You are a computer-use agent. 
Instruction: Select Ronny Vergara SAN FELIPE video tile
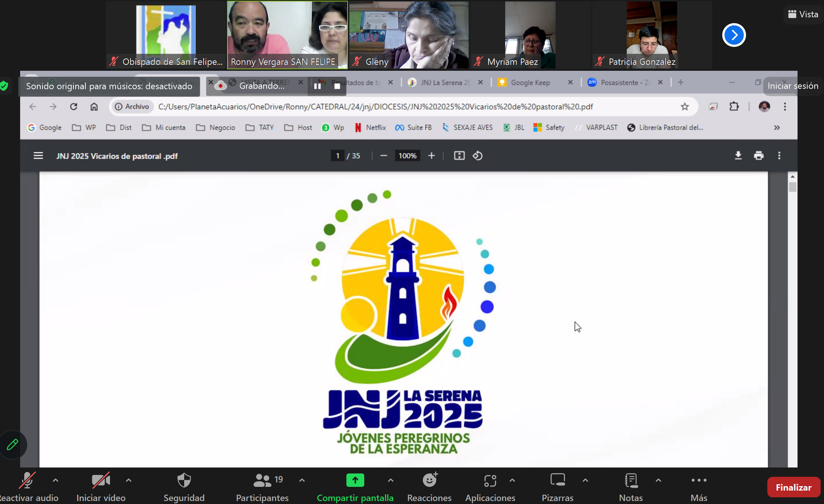pyautogui.click(x=287, y=35)
